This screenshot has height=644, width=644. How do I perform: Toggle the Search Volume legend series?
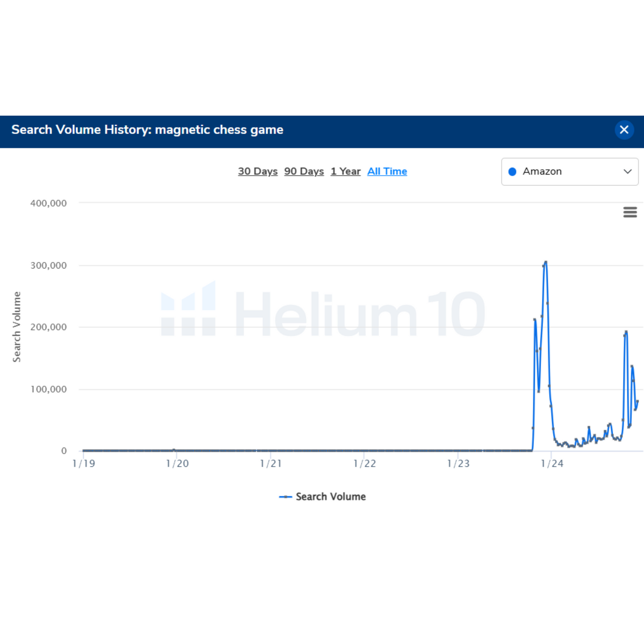(322, 496)
